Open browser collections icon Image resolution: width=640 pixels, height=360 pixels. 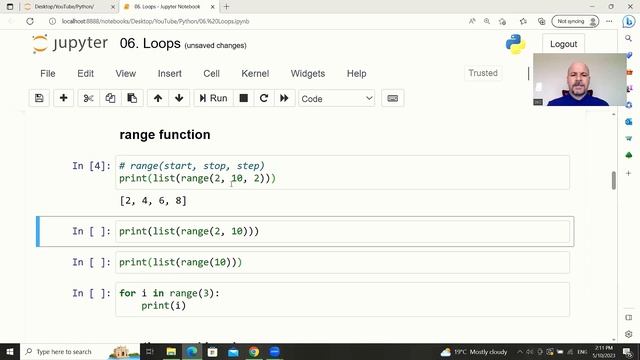(542, 21)
